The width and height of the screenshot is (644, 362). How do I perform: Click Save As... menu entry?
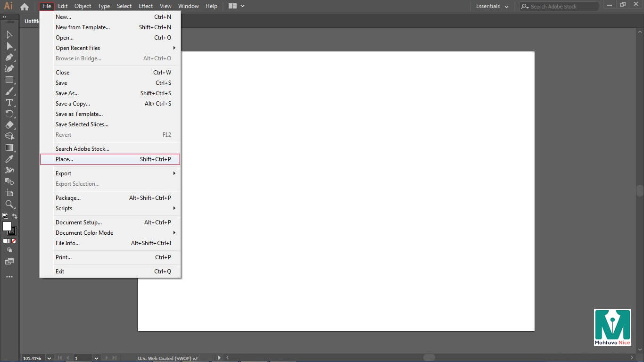67,93
